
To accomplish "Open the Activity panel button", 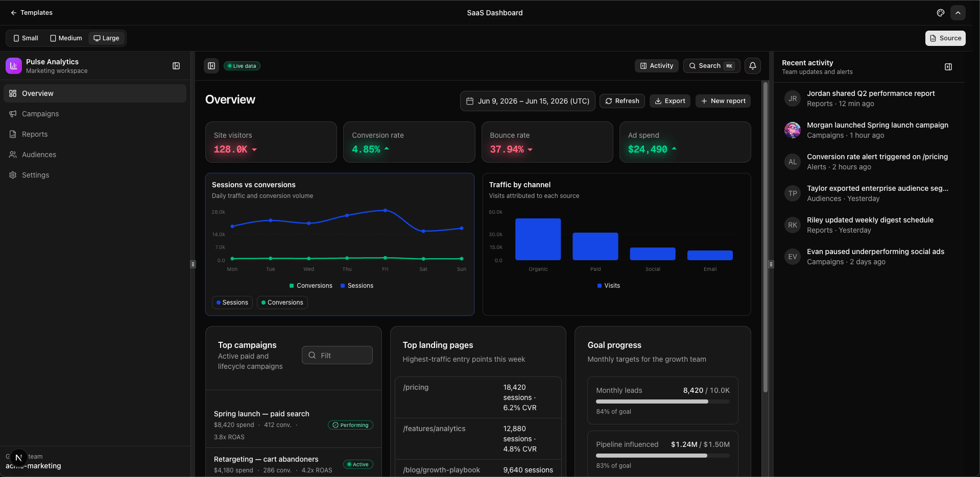I will 657,66.
